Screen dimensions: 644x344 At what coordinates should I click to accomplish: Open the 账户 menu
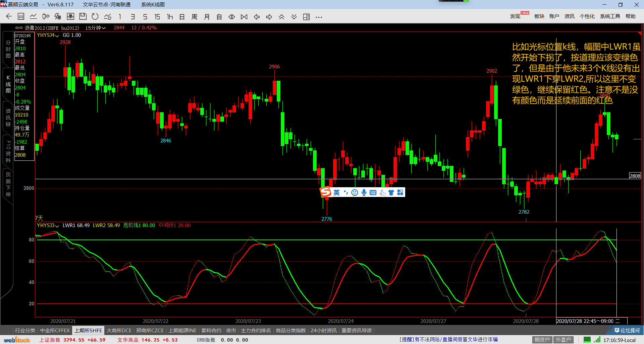(554, 16)
